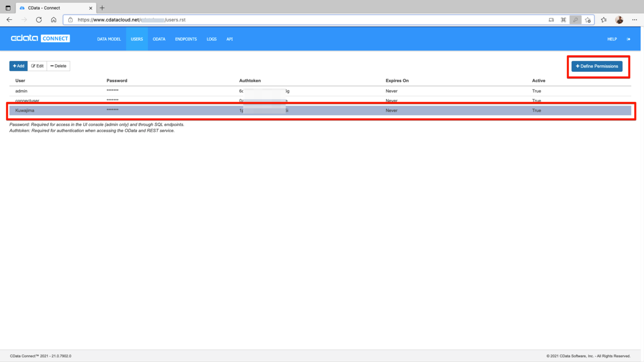This screenshot has width=644, height=362.
Task: Go to the LOGS tab
Action: click(211, 39)
